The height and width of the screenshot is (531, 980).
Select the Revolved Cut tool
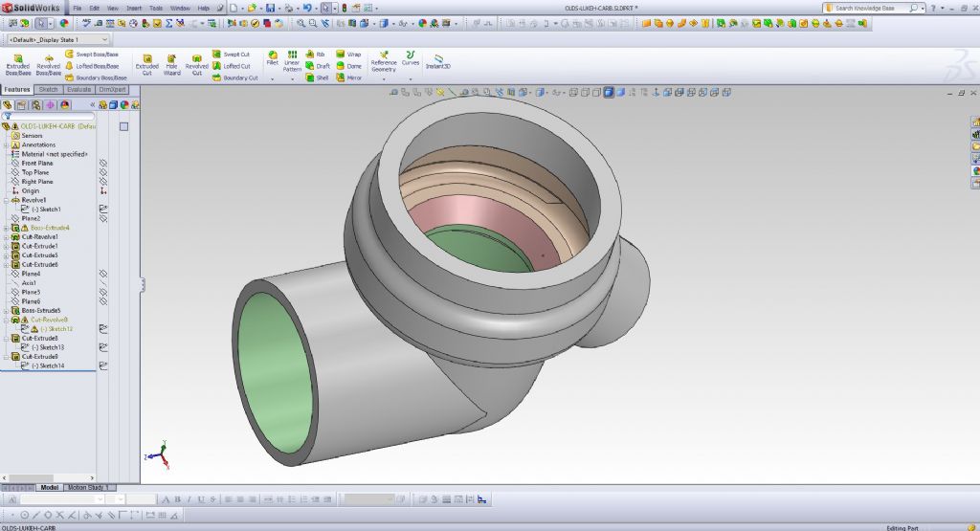point(196,63)
